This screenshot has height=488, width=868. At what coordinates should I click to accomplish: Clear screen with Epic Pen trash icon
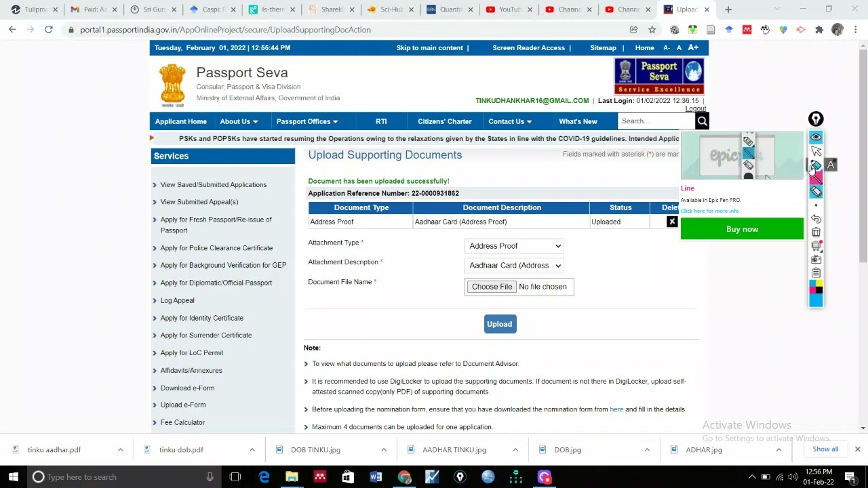tap(816, 232)
